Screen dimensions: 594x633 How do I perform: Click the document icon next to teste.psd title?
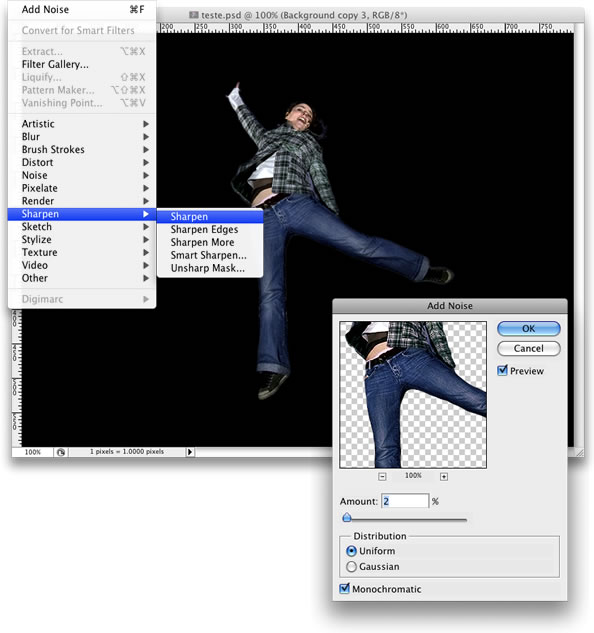(194, 15)
